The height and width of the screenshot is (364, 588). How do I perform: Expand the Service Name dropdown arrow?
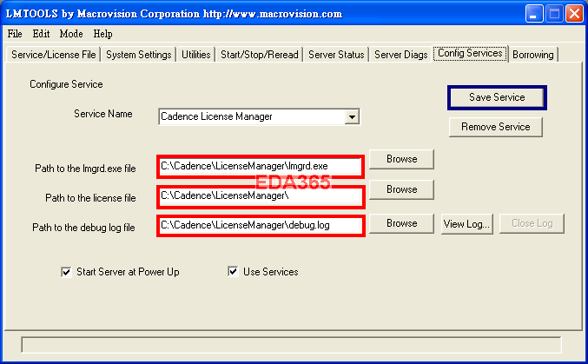coord(352,116)
